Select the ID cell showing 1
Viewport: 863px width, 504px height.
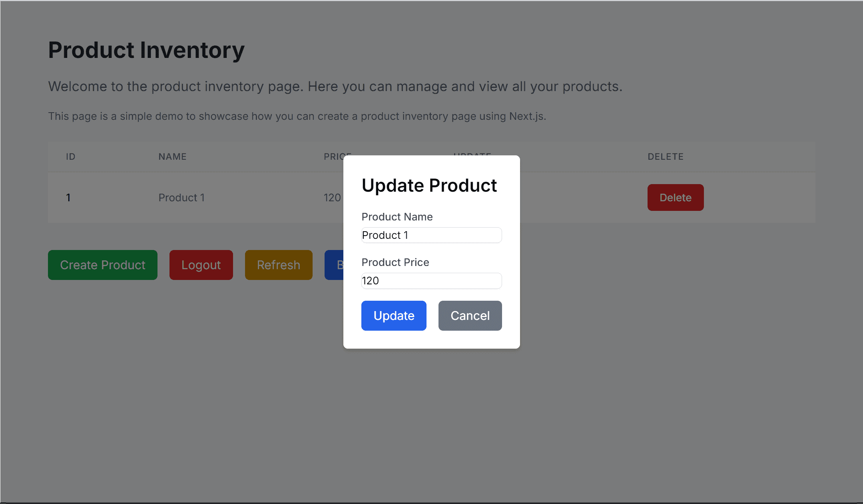click(68, 197)
